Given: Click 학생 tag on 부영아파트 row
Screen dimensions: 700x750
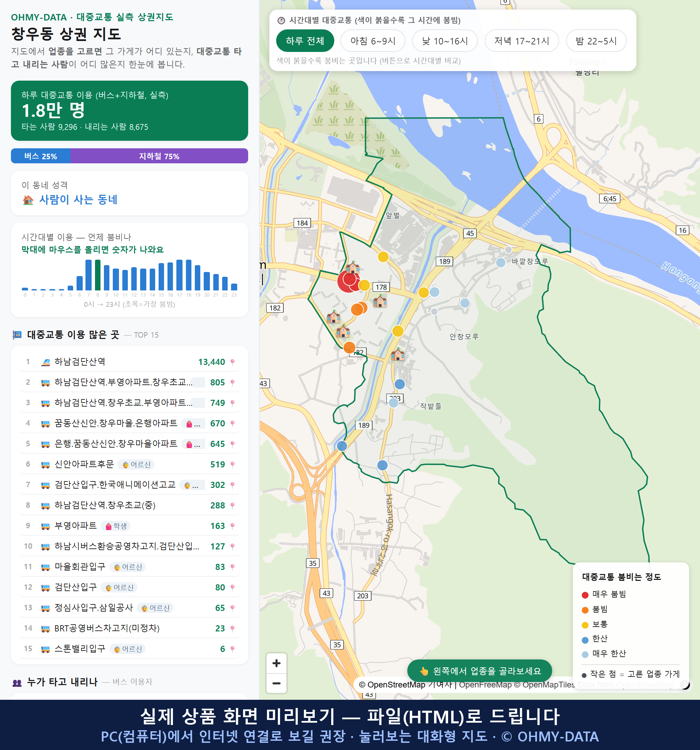Looking at the screenshot, I should pyautogui.click(x=116, y=526).
